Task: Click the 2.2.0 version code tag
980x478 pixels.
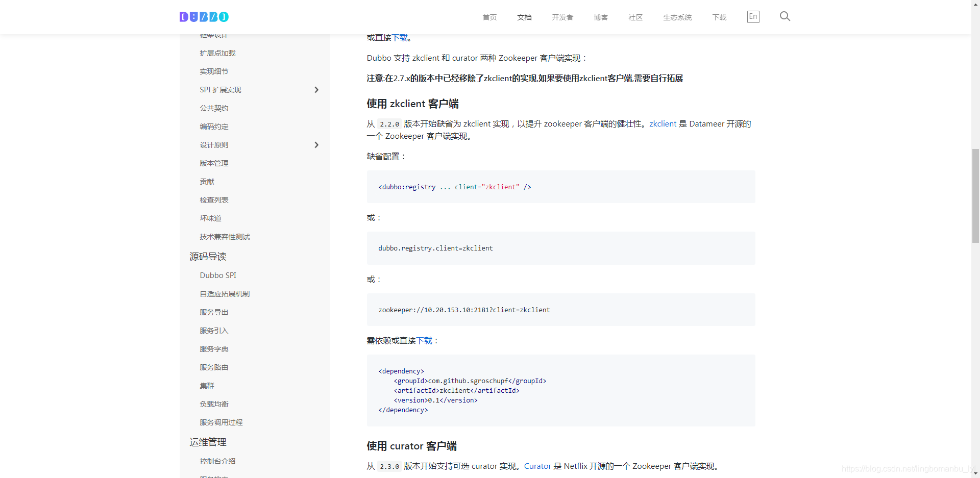Action: click(389, 124)
